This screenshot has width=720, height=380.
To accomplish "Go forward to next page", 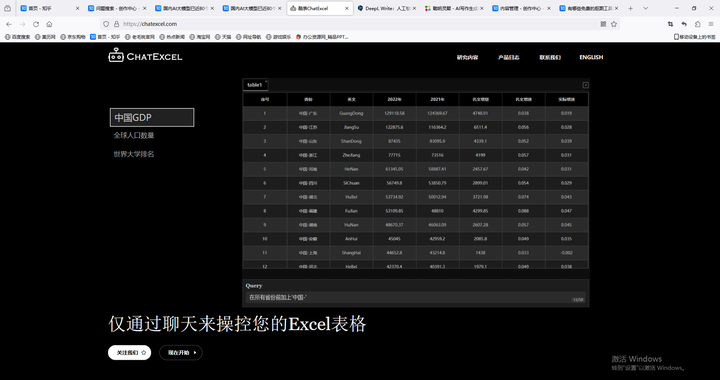I will coord(22,24).
